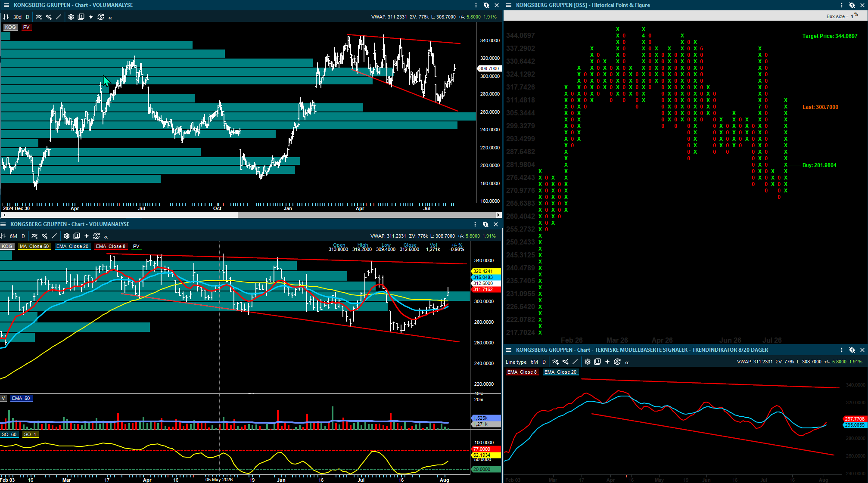Click the 308.7000 price marker on top chart axis
Viewport: 868px width, 483px height.
pos(489,68)
